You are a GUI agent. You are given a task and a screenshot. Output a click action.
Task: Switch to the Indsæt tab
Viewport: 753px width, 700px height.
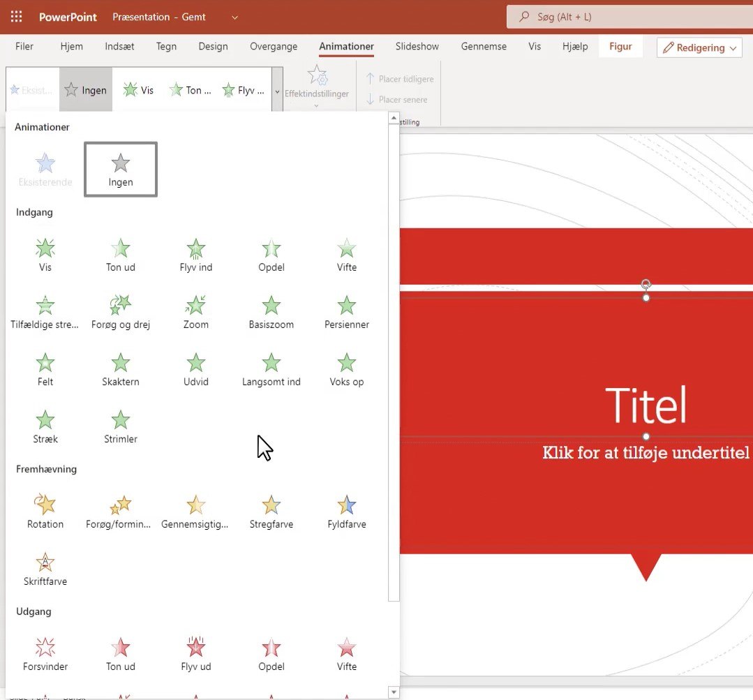click(x=119, y=46)
